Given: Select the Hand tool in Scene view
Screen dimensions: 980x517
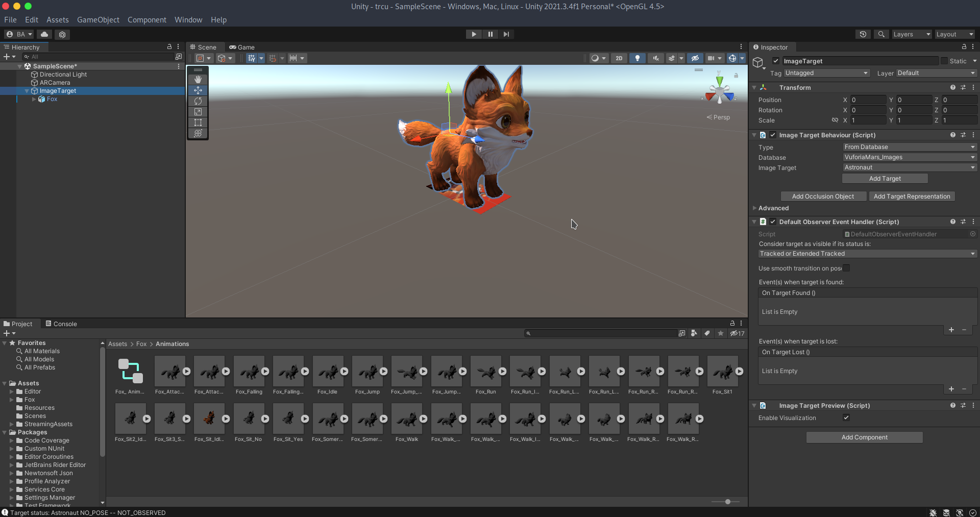Looking at the screenshot, I should click(x=198, y=79).
